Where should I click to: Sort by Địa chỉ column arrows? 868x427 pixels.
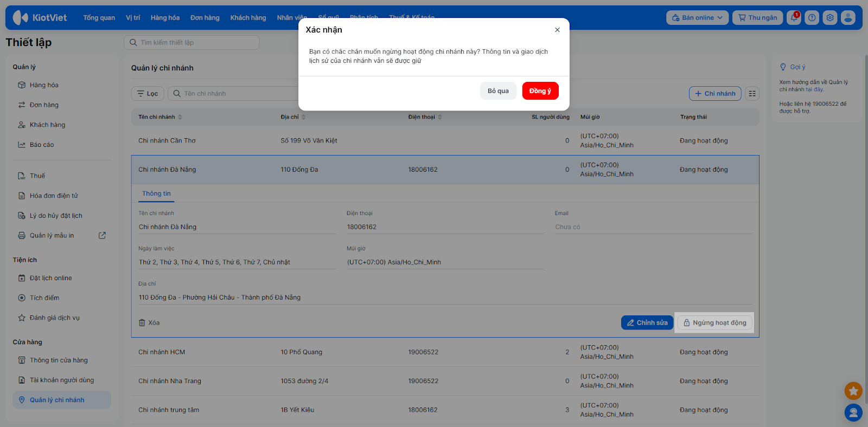[x=303, y=117]
